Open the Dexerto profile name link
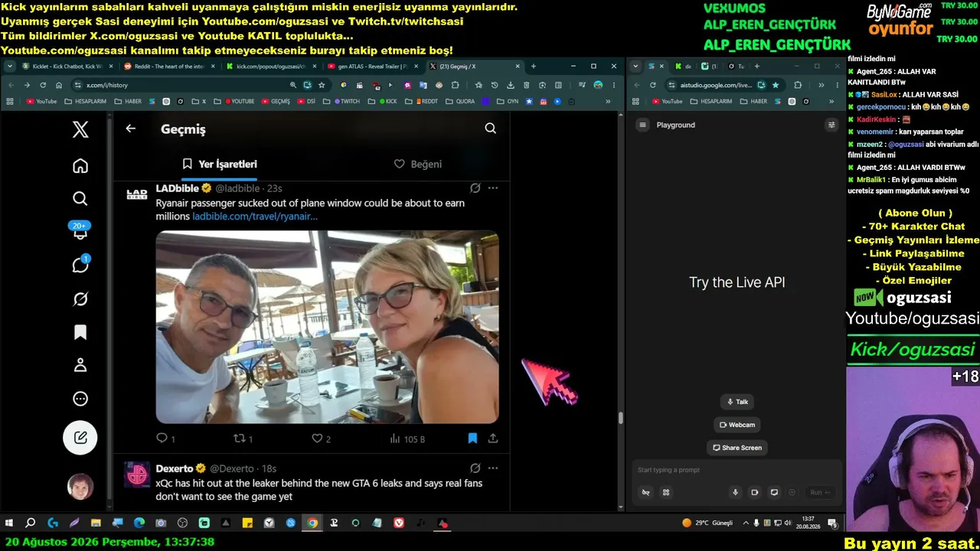 (x=175, y=468)
